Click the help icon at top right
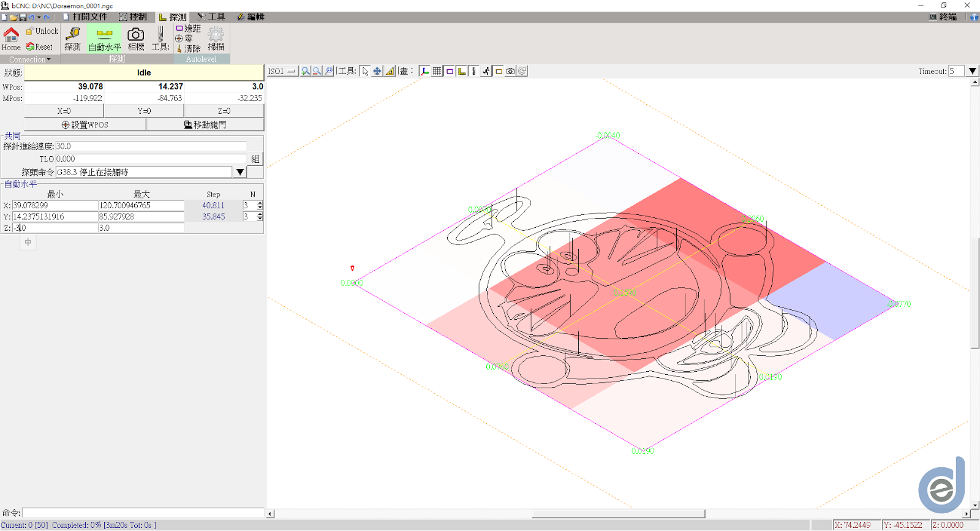The image size is (980, 531). tap(974, 17)
